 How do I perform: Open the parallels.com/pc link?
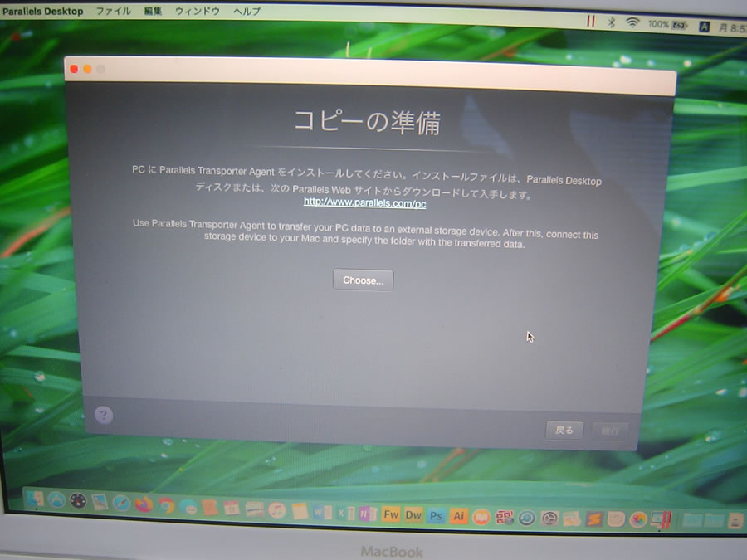click(x=365, y=203)
